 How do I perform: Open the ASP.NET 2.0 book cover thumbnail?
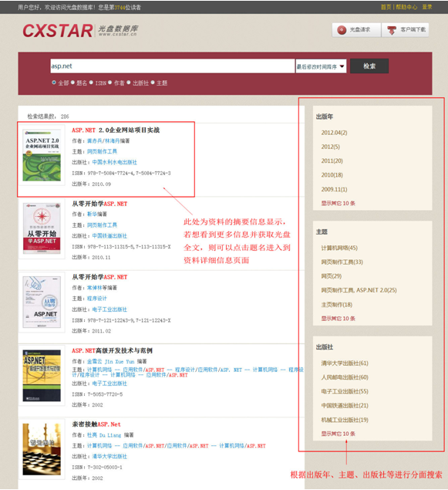(x=42, y=155)
